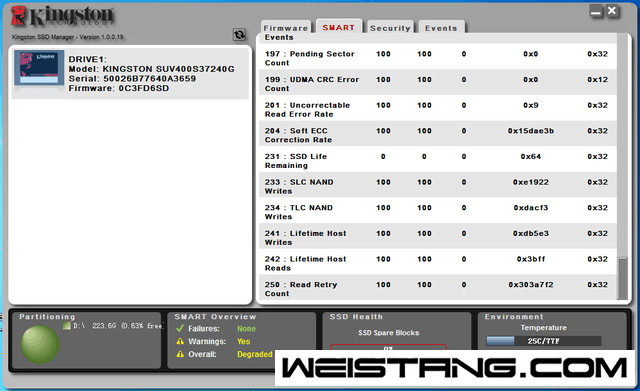This screenshot has width=640, height=391.
Task: Click the Overall status warning icon
Action: tap(180, 354)
